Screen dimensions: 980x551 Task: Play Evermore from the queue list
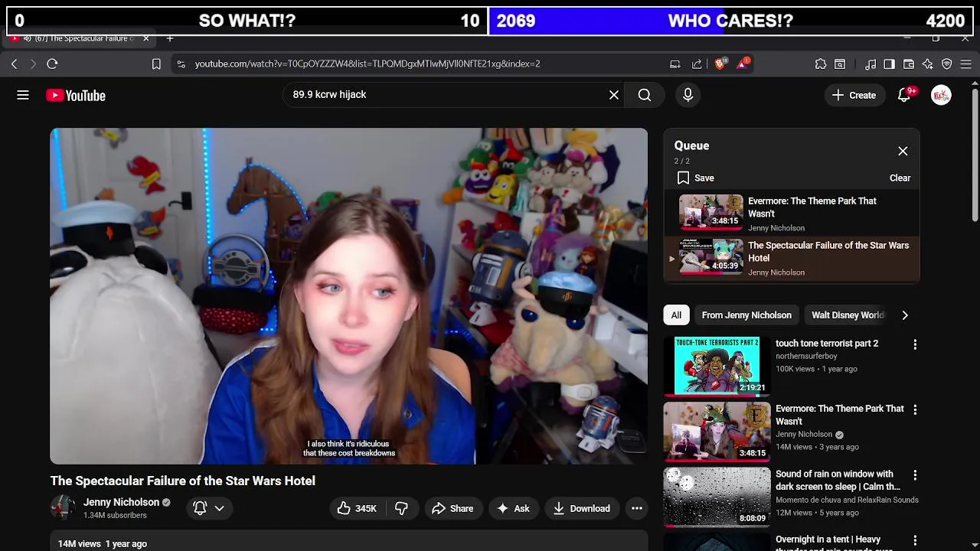792,214
